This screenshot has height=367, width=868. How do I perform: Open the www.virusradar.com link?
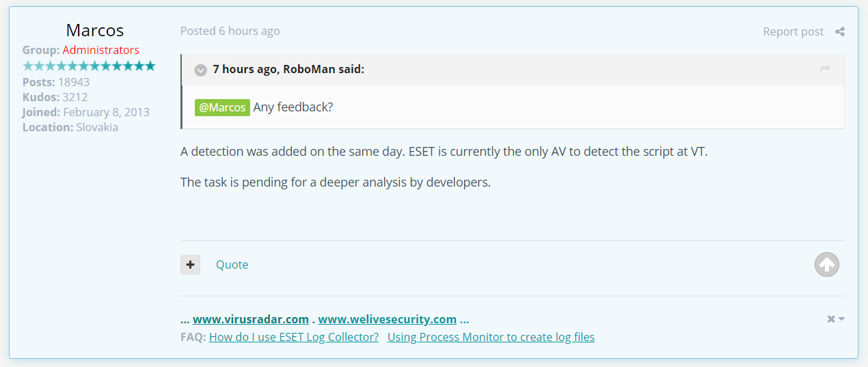point(250,319)
